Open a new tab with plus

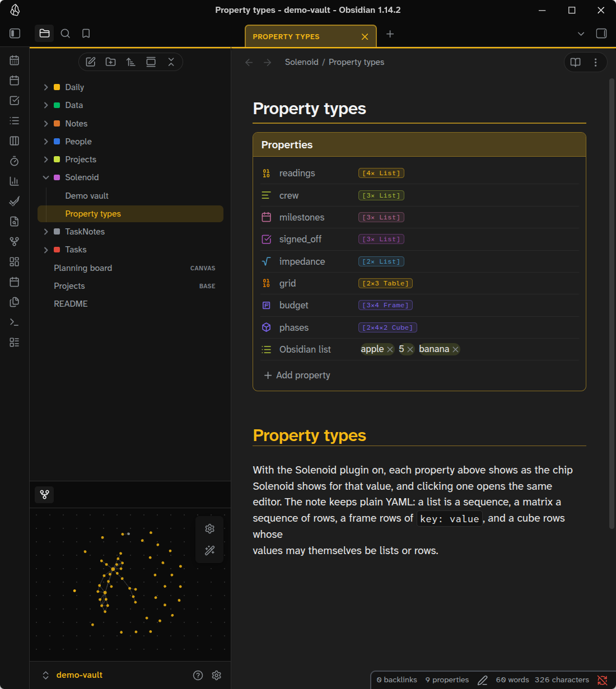tap(390, 34)
